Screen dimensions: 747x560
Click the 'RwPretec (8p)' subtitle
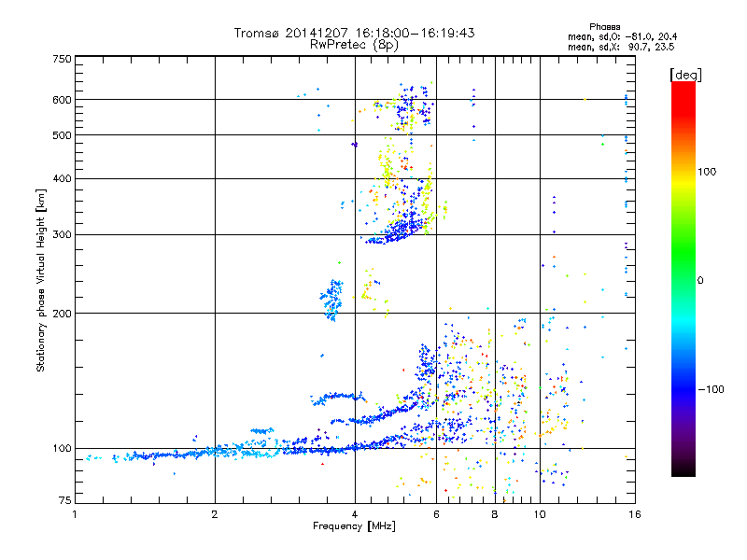tap(354, 45)
